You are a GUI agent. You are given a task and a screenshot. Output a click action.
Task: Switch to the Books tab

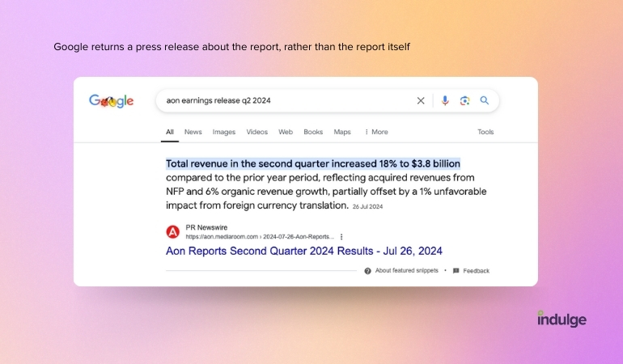pyautogui.click(x=313, y=132)
